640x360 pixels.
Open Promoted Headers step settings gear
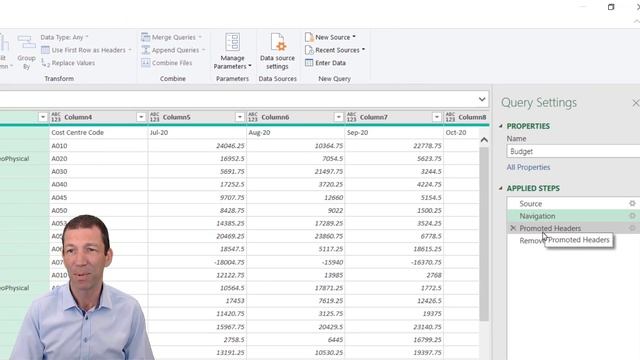632,228
